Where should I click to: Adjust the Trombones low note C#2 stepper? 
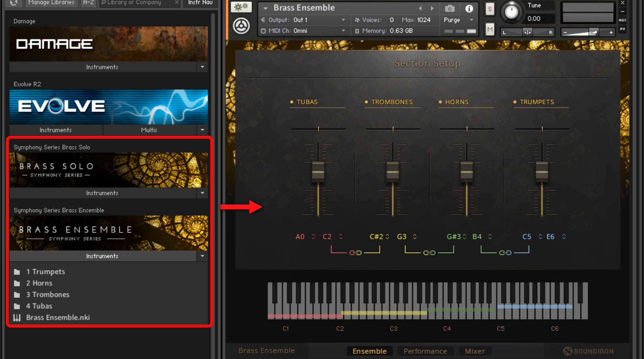[x=388, y=237]
